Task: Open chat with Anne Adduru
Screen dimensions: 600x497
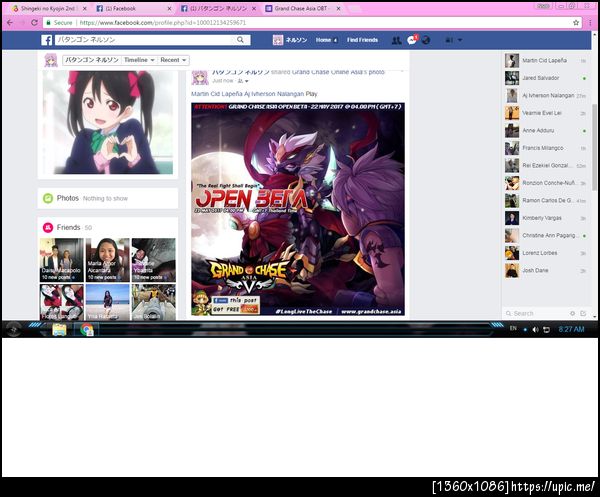Action: point(546,130)
